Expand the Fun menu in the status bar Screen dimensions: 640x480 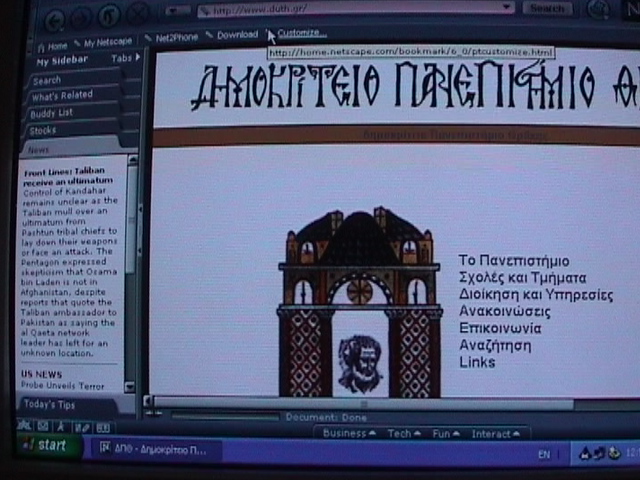[446, 433]
